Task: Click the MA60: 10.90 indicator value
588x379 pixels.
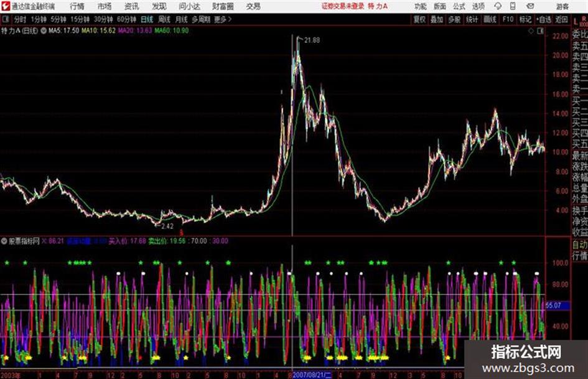Action: 172,30
